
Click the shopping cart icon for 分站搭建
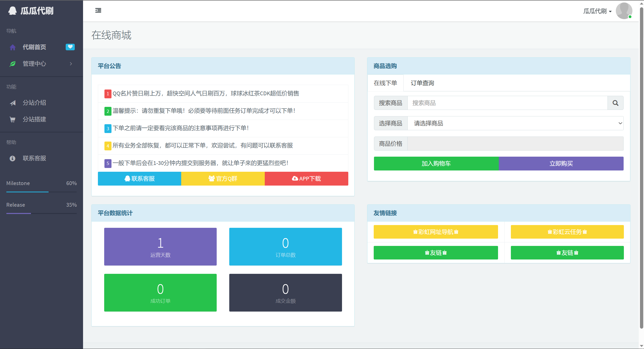coord(13,119)
